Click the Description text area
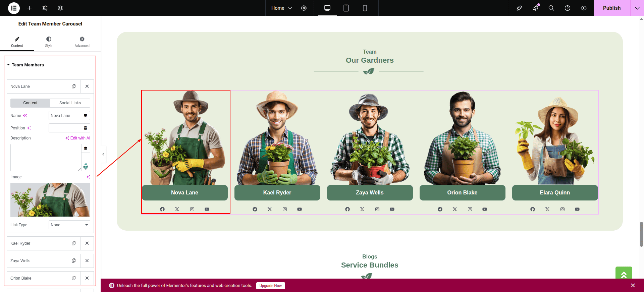644x292 pixels. [46, 158]
